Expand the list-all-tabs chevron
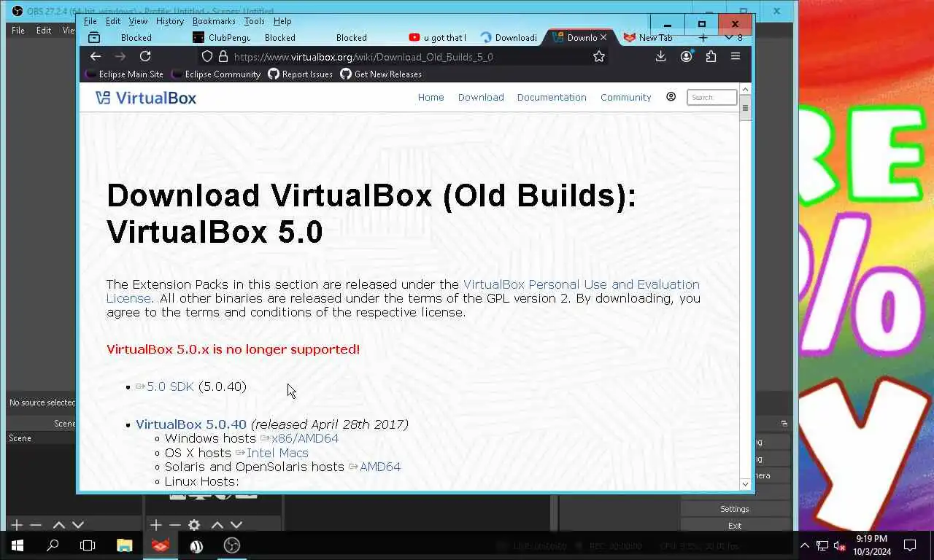 click(x=728, y=37)
